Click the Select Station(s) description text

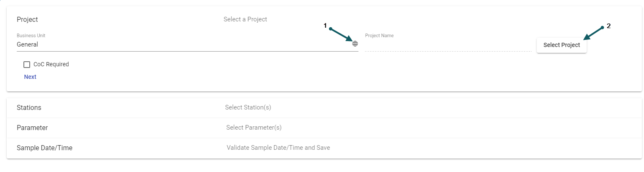click(248, 107)
